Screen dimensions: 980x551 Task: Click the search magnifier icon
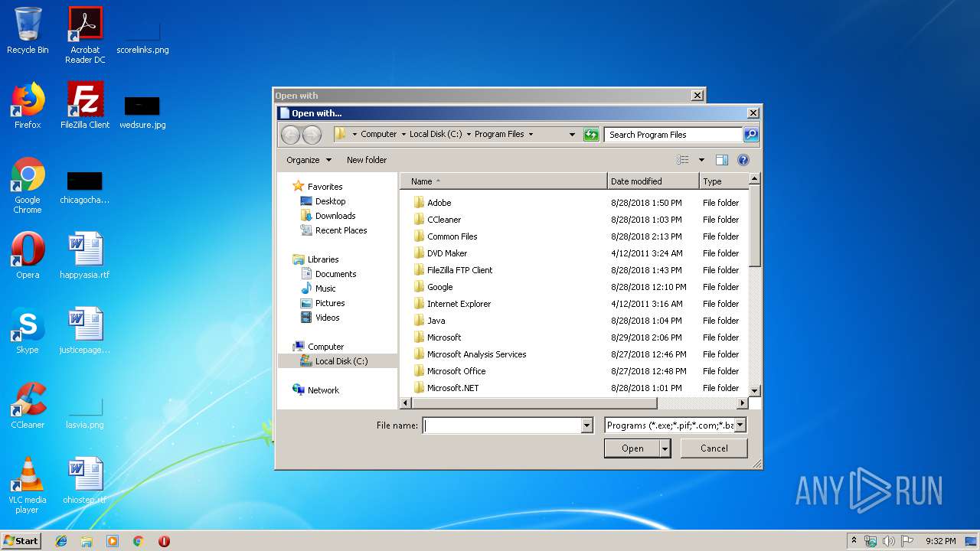click(x=751, y=135)
